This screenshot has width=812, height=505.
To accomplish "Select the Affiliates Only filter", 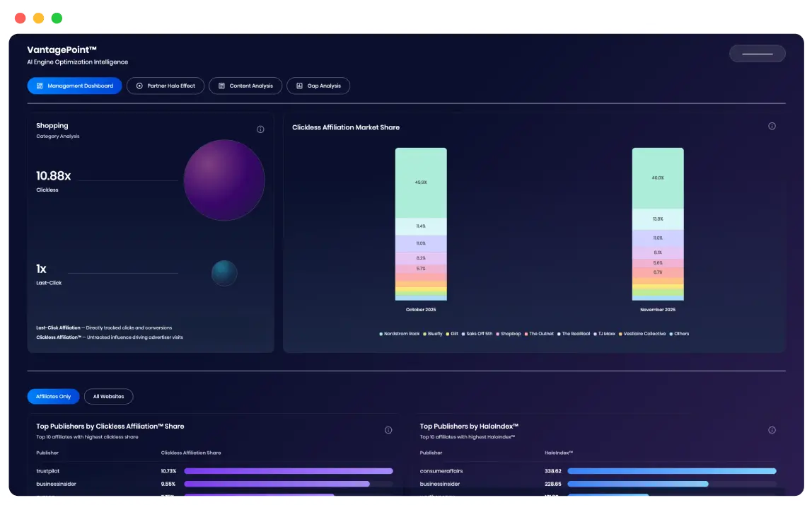I will click(x=54, y=397).
